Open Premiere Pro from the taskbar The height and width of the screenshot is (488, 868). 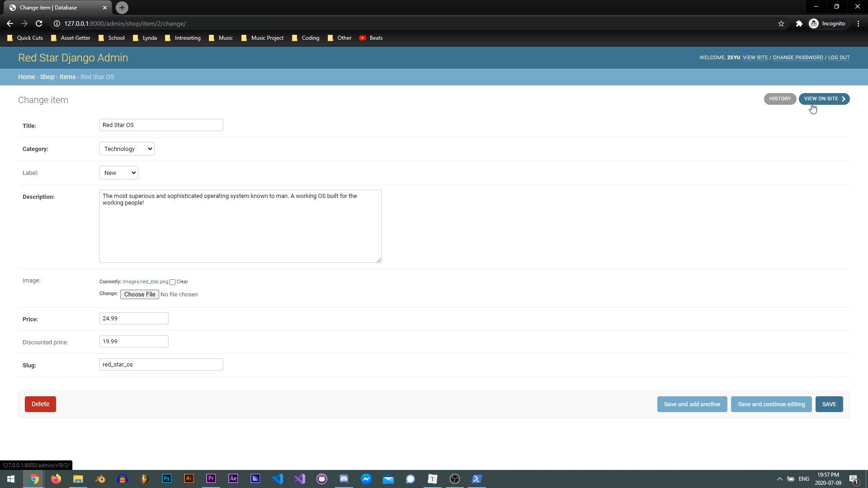pos(211,479)
